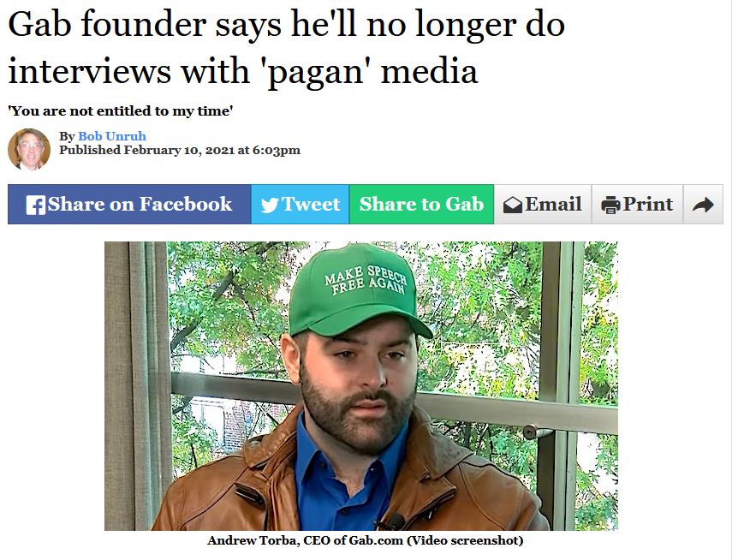Click the published date line
The width and height of the screenshot is (732, 560).
click(180, 150)
